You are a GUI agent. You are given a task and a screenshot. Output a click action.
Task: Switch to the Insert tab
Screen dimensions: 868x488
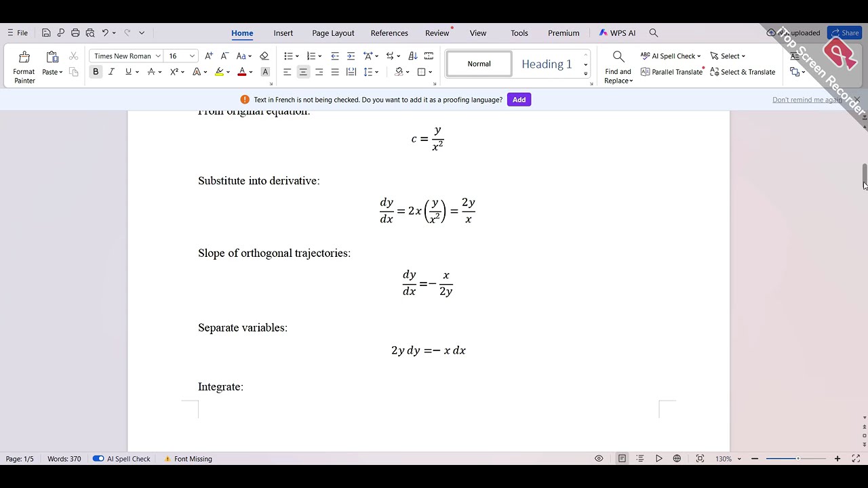point(283,33)
